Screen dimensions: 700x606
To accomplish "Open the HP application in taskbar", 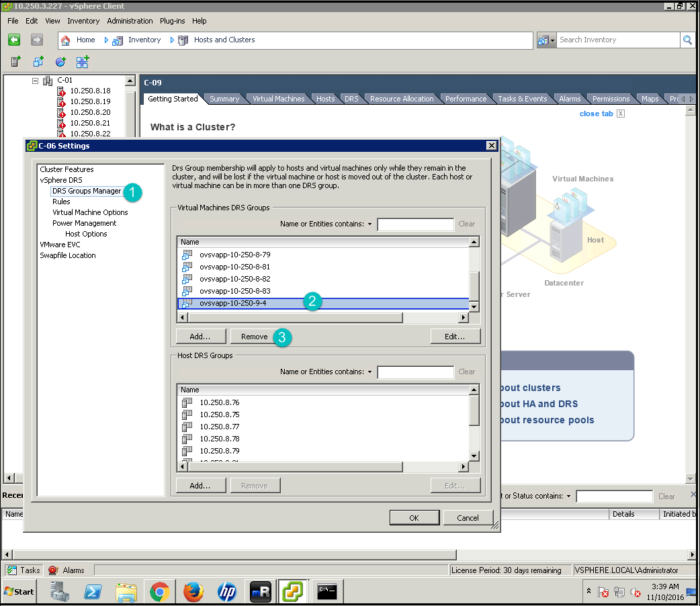I will pyautogui.click(x=227, y=592).
